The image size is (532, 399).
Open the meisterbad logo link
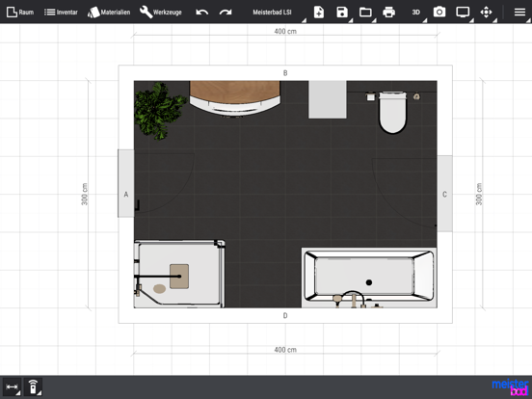pos(510,387)
